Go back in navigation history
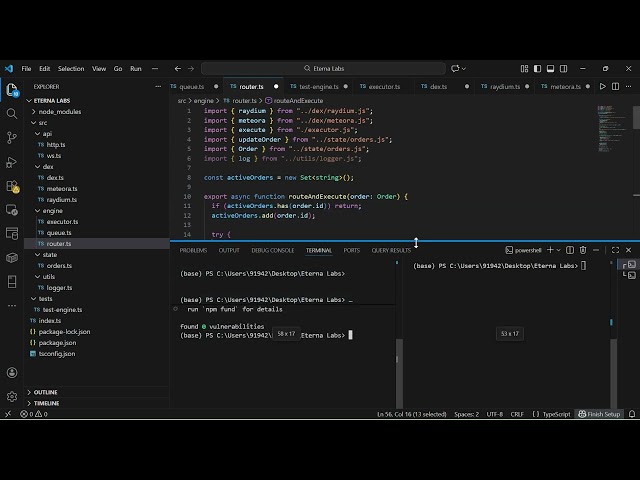This screenshot has width=640, height=480. click(x=178, y=69)
